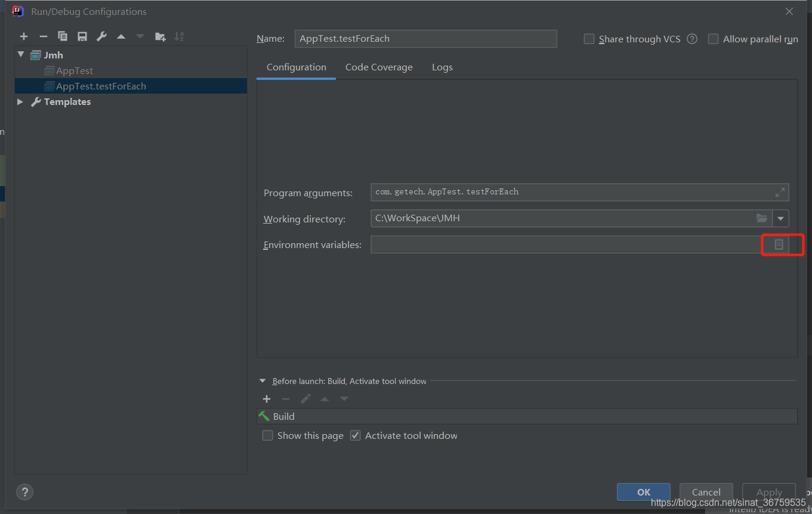Close the Run/Debug Configurations dialog
This screenshot has width=812, height=514.
tap(789, 11)
